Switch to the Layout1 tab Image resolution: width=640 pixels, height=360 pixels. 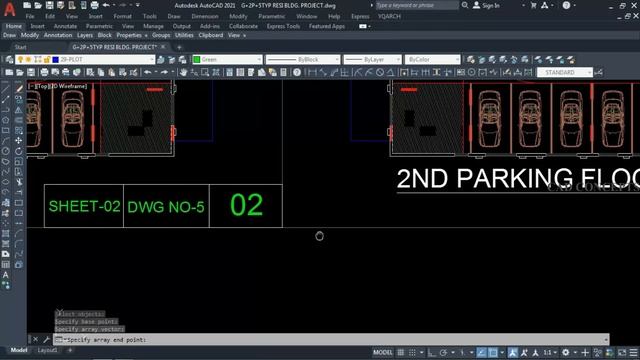point(47,350)
